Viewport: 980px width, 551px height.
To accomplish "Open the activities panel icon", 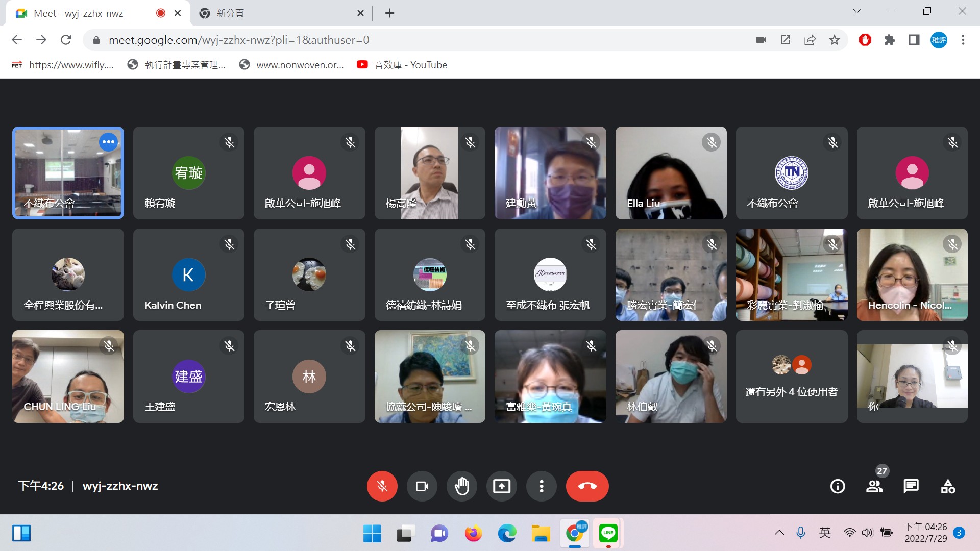I will click(948, 486).
